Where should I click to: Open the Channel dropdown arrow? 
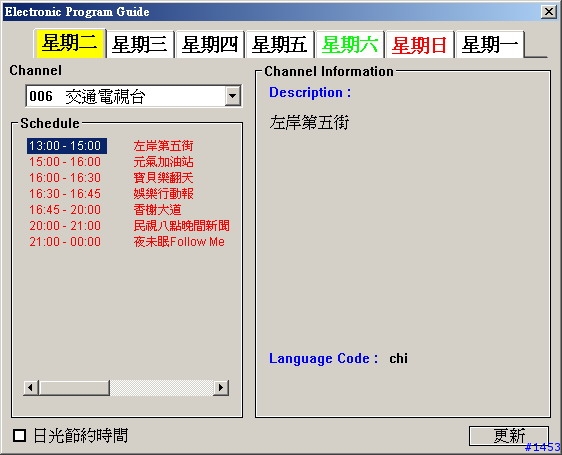click(233, 96)
